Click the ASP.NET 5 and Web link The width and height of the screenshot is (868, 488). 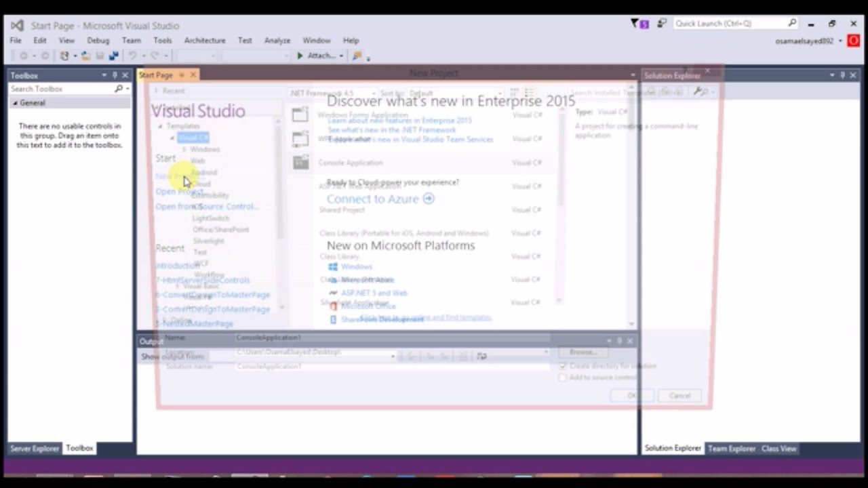tap(374, 293)
